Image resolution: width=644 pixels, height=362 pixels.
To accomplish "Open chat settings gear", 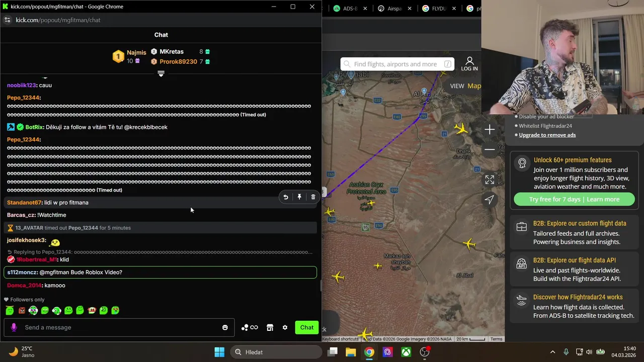I will [x=285, y=327].
